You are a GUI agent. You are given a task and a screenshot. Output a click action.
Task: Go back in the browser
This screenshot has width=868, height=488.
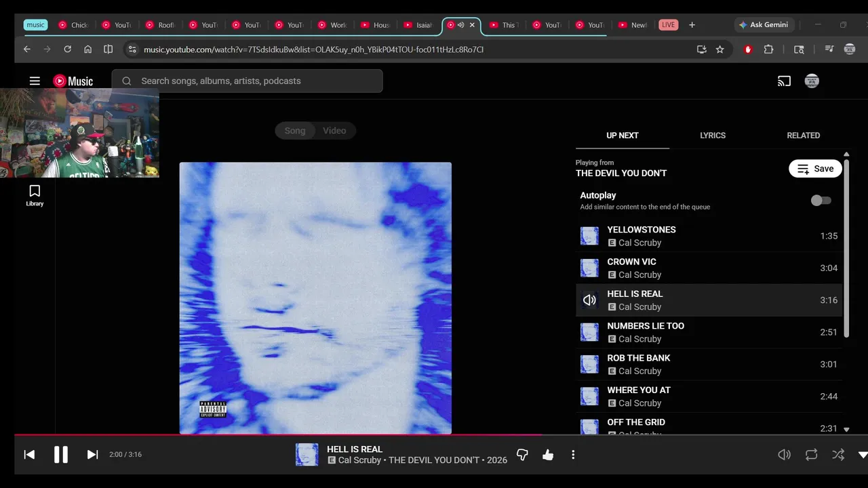tap(27, 49)
